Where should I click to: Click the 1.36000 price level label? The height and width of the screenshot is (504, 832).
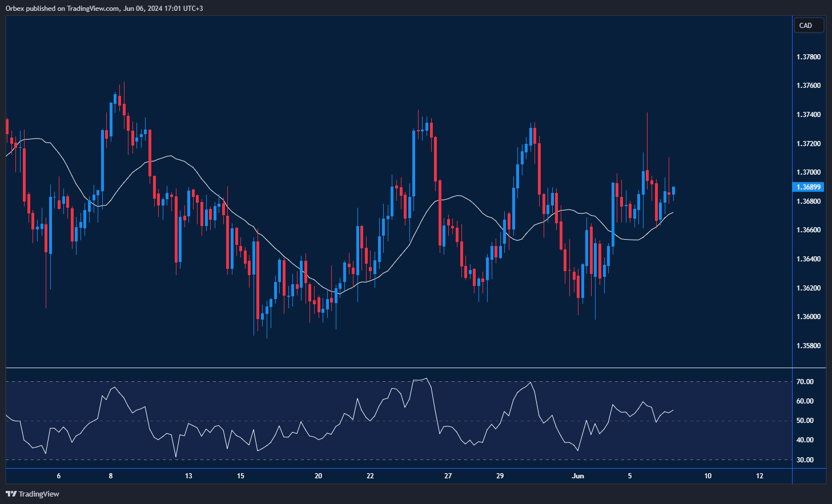[x=809, y=316]
